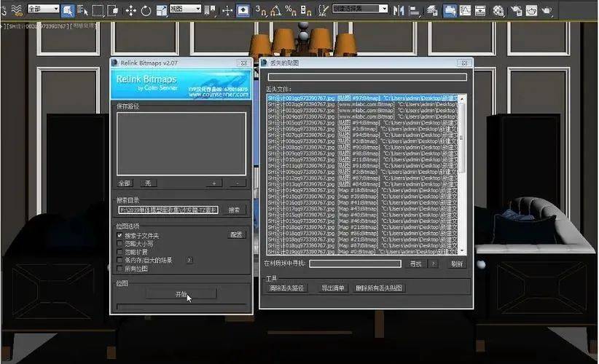Image resolution: width=599 pixels, height=364 pixels.
Task: Open the named selection sets dropdown
Action: pos(360,9)
